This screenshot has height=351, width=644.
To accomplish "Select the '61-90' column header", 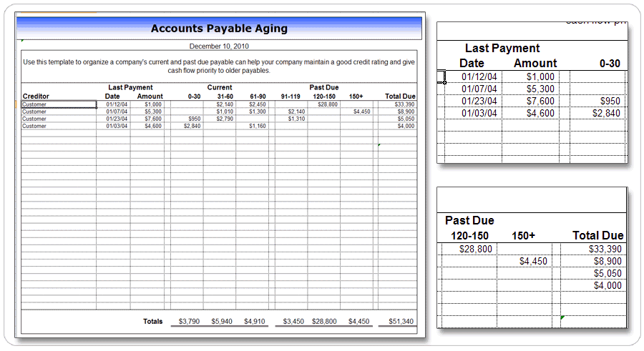I will (x=258, y=96).
